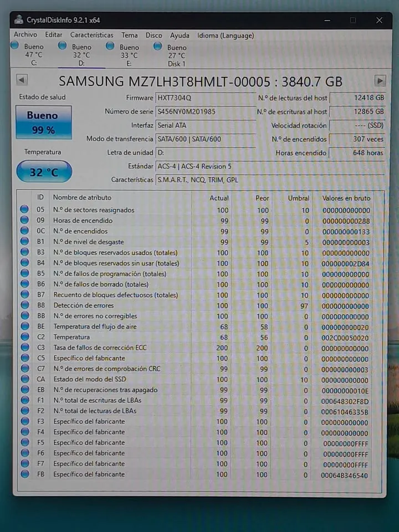Open the Idioma (Language) menu
Image resolution: width=399 pixels, height=532 pixels.
tap(226, 35)
